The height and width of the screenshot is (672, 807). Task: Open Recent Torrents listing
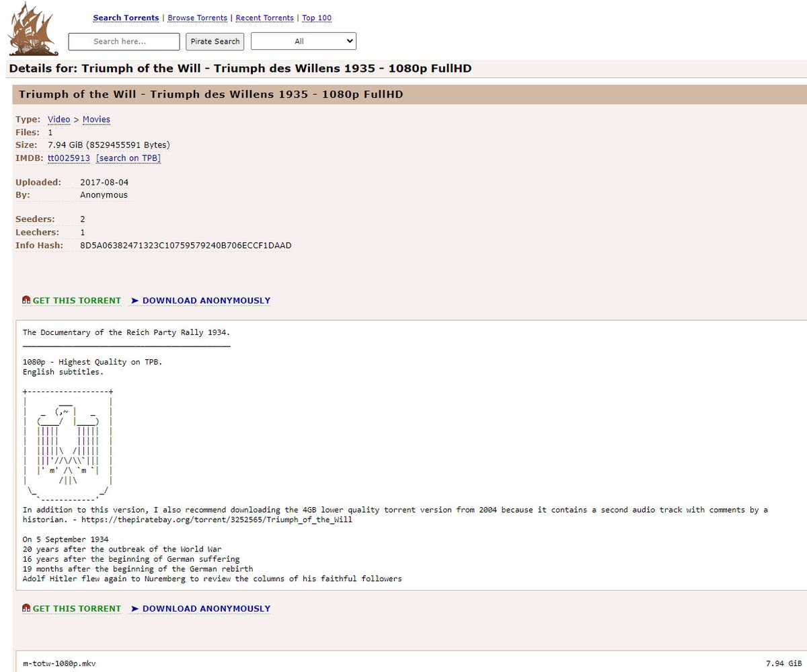[264, 17]
